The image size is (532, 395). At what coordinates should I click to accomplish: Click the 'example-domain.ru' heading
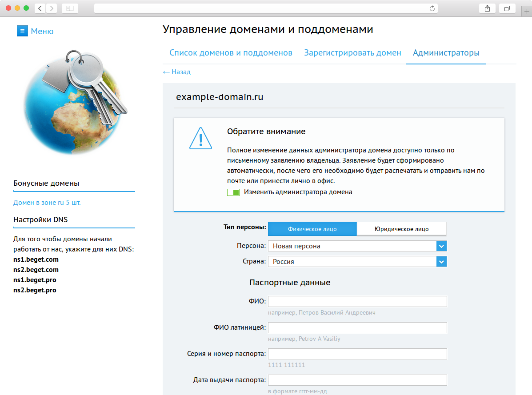point(220,97)
